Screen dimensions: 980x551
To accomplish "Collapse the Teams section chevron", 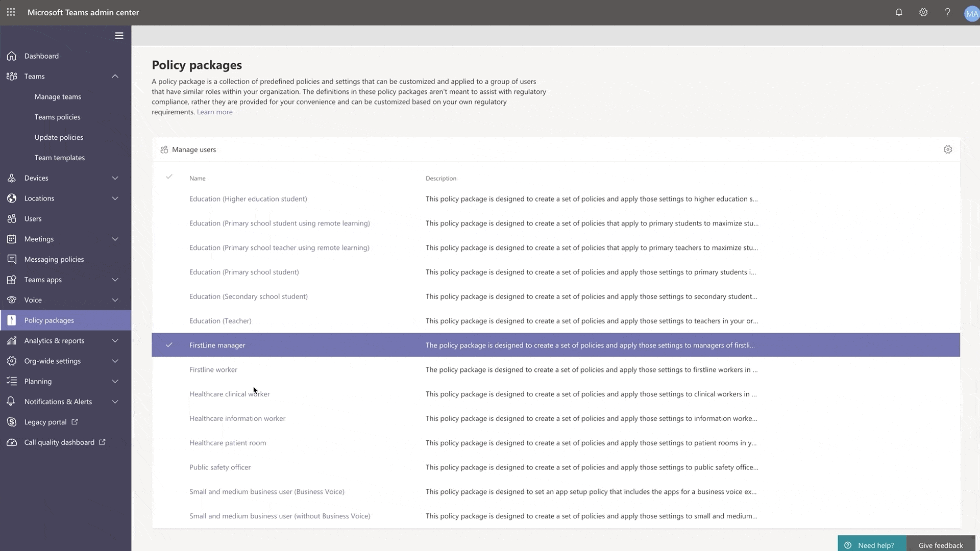I will (115, 77).
